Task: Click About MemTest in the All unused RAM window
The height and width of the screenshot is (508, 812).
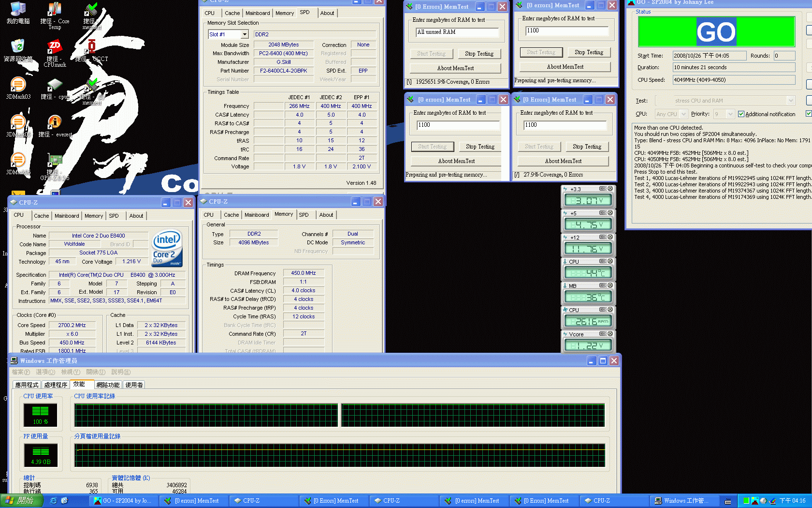Action: click(x=455, y=68)
